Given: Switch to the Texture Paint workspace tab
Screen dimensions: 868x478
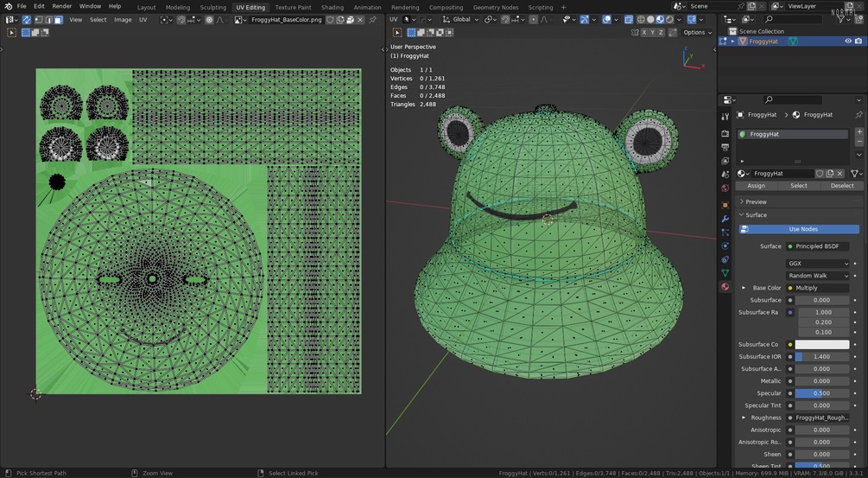Looking at the screenshot, I should pos(293,7).
